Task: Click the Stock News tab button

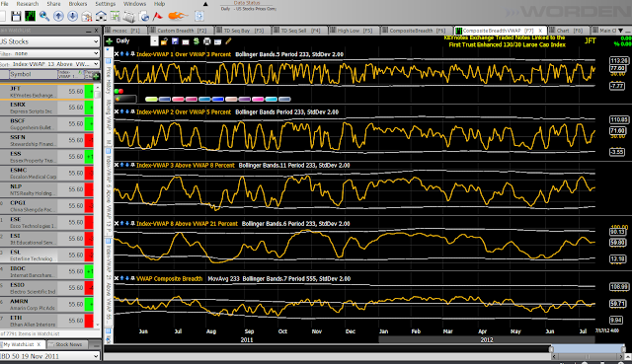Action: 68,344
